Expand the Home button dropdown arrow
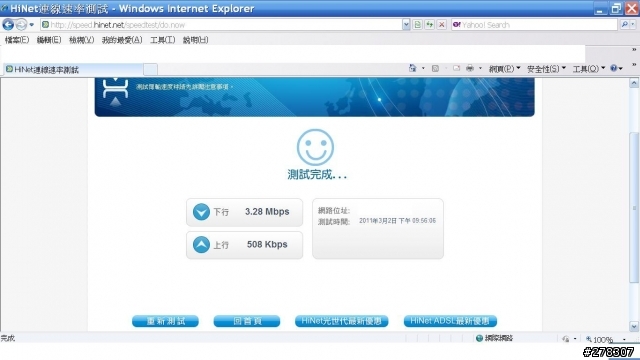 (x=423, y=69)
